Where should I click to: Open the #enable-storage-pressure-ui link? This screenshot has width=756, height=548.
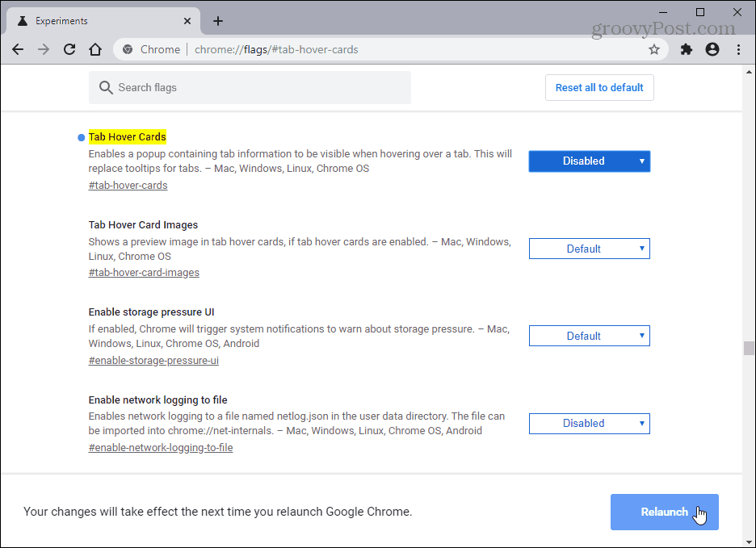coord(153,361)
